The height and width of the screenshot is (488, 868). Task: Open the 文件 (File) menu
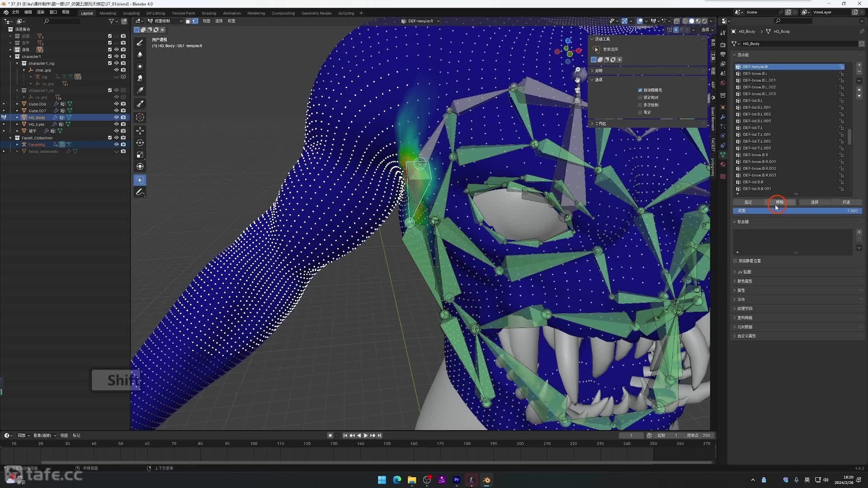point(15,12)
